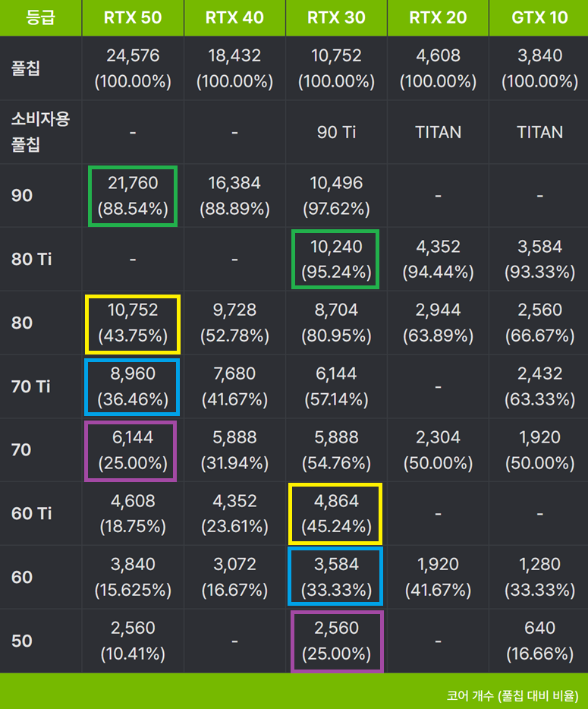Select the purple-outlined 2,560 (25.00%) RTX 30 cell

pos(336,641)
